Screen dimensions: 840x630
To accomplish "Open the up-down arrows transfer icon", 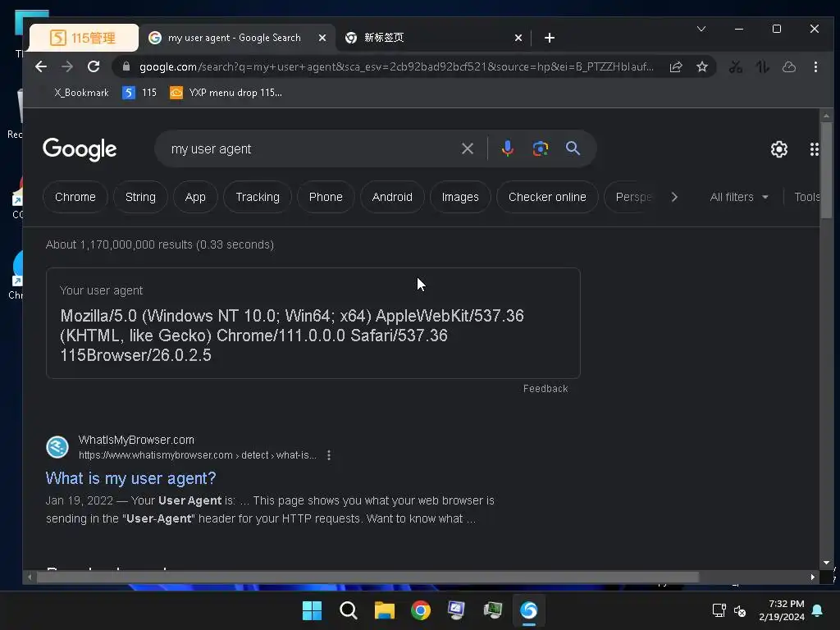I will pos(762,67).
